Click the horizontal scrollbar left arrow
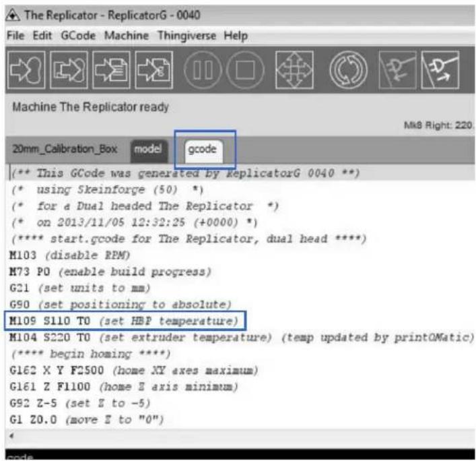This screenshot has height=461, width=476. coord(11,436)
